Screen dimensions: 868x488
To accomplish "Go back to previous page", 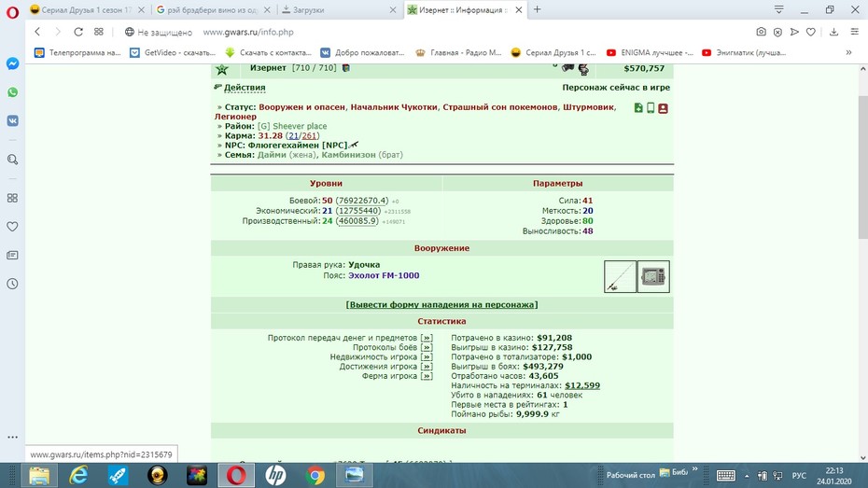I will click(x=37, y=32).
